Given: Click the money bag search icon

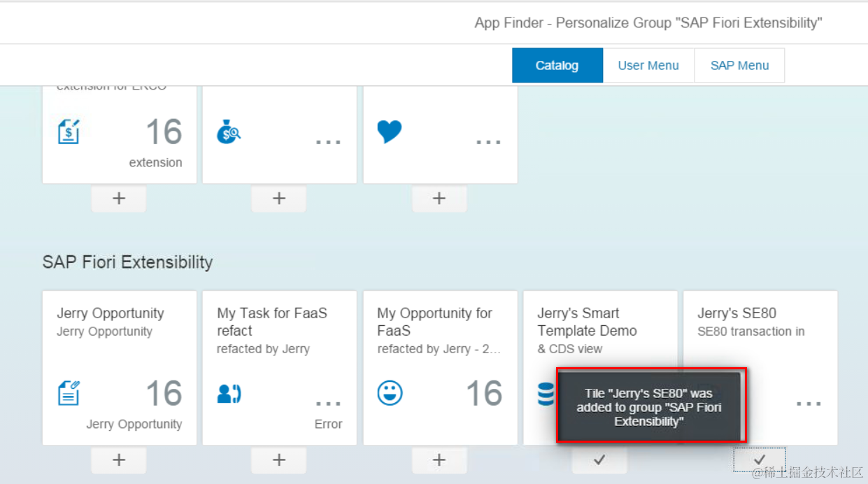Looking at the screenshot, I should tap(229, 131).
